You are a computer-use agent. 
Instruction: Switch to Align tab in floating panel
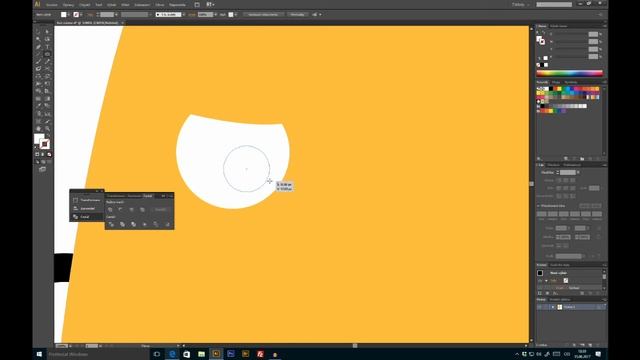click(134, 196)
